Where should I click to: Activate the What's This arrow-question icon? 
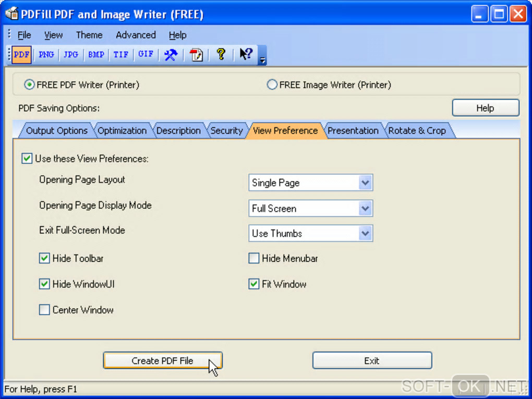point(246,54)
